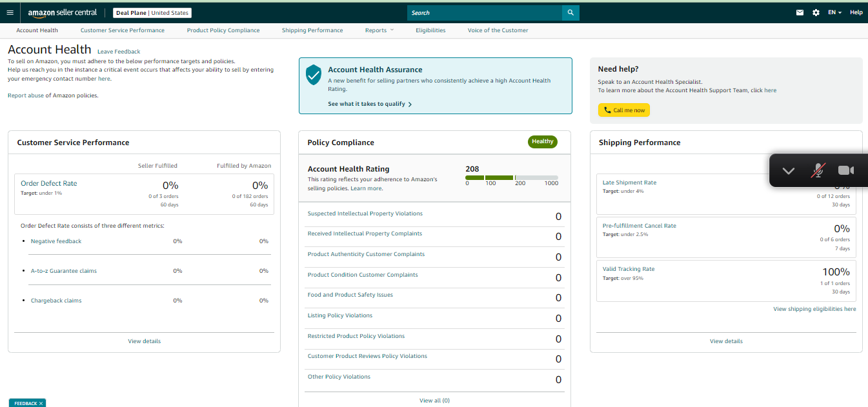Viewport: 868px width, 407px height.
Task: Click the Account Health Rating progress bar
Action: (512, 177)
